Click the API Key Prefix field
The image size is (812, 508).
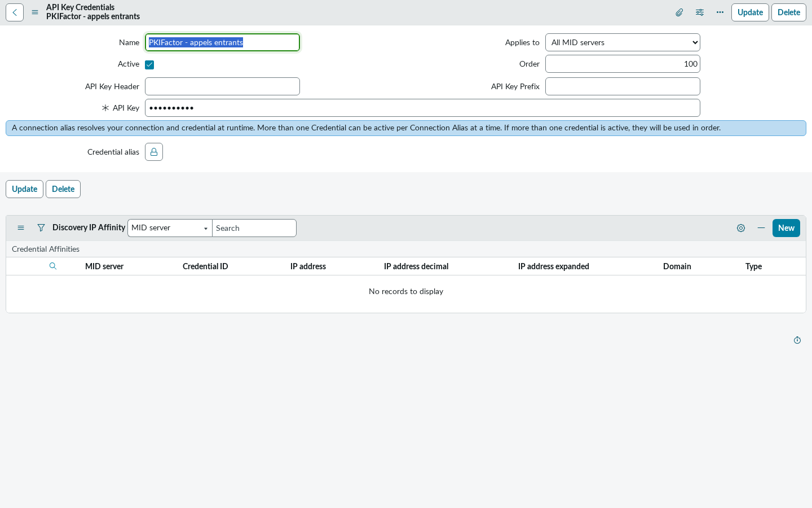click(623, 86)
